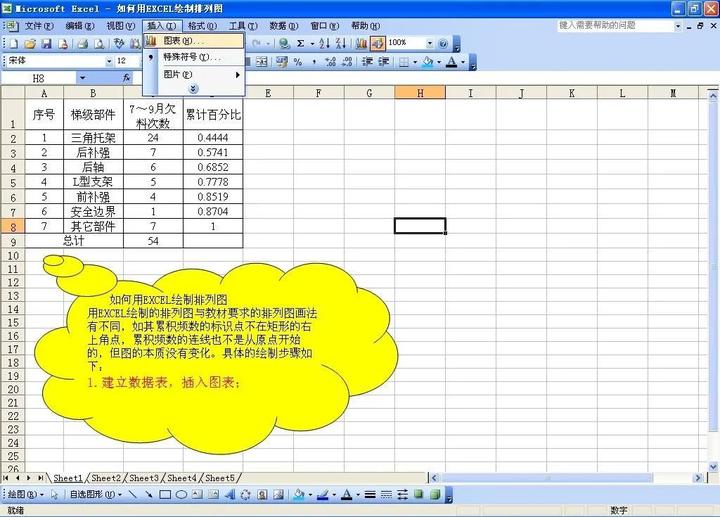Click the Sort Descending icon
720x517 pixels.
341,44
